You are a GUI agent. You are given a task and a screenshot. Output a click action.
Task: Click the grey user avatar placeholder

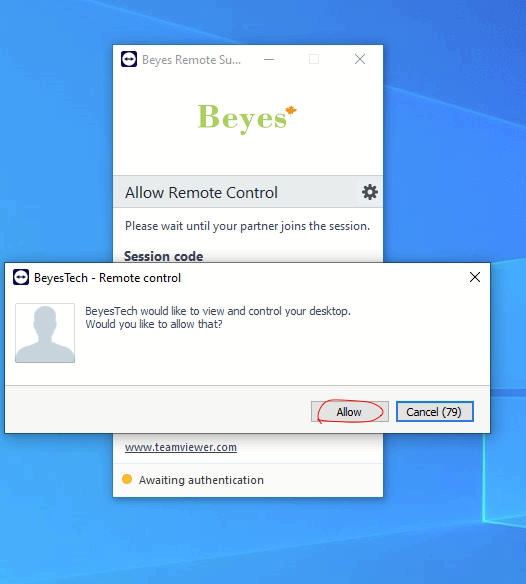point(45,333)
